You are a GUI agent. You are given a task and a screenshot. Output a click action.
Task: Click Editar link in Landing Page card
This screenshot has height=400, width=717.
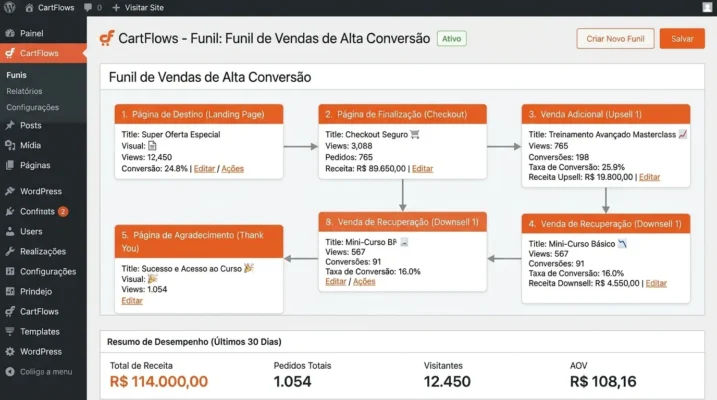click(204, 169)
